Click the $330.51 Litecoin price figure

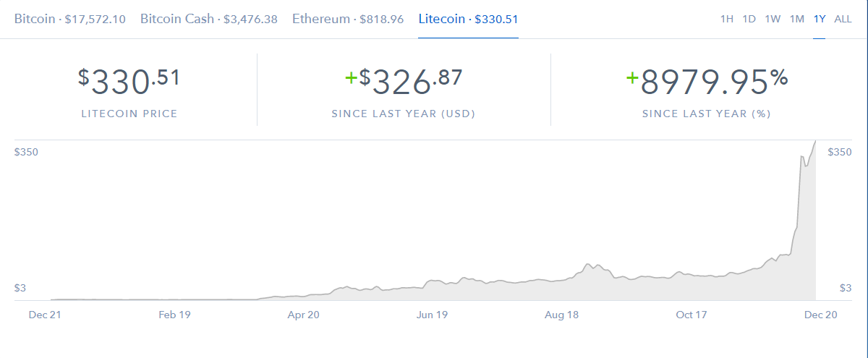(x=129, y=82)
